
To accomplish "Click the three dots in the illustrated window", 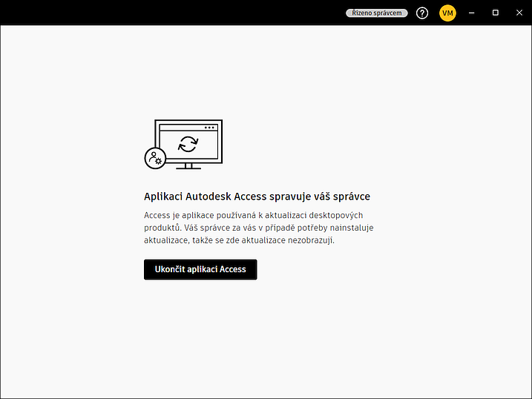I will pos(209,128).
